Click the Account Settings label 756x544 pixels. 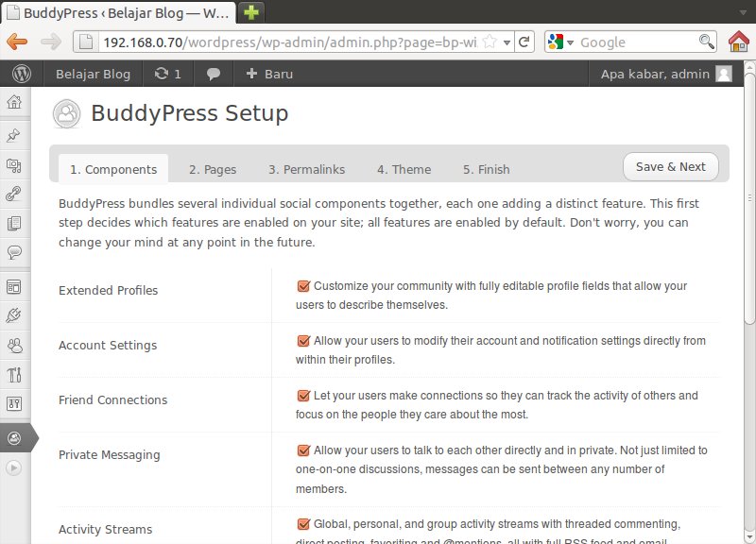coord(108,346)
